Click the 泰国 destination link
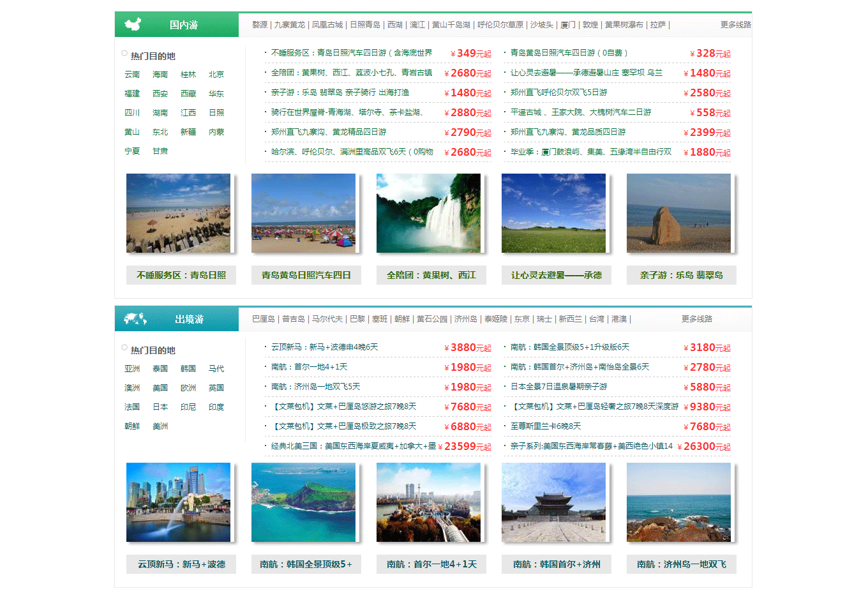This screenshot has height=591, width=868. point(160,368)
